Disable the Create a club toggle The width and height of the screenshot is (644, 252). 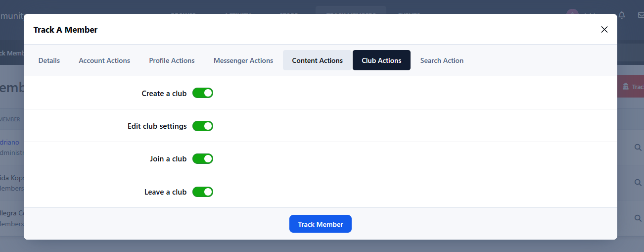tap(203, 93)
